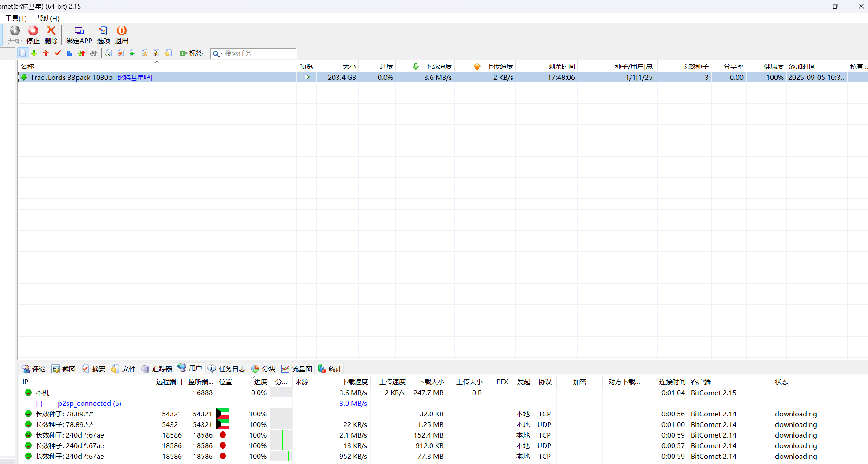Click the red 停止 (Stop) toolbar icon
This screenshot has height=464, width=868.
pos(33,31)
